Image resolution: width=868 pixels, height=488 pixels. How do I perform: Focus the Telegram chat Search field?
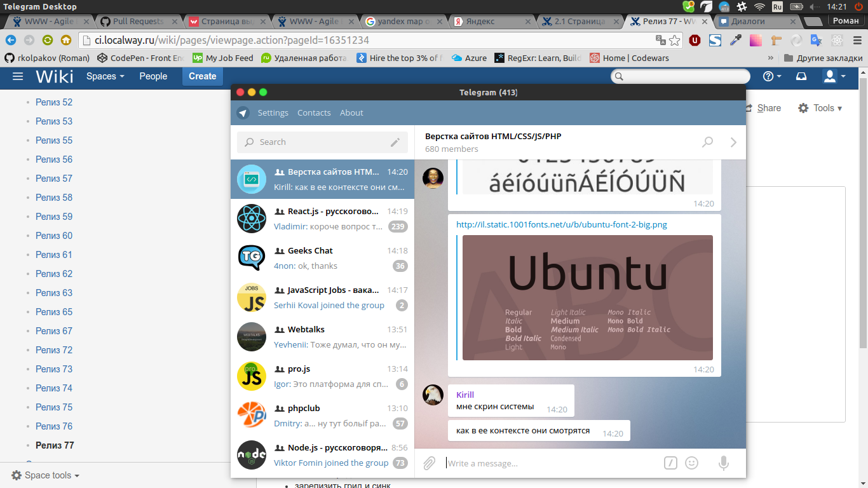coord(322,142)
